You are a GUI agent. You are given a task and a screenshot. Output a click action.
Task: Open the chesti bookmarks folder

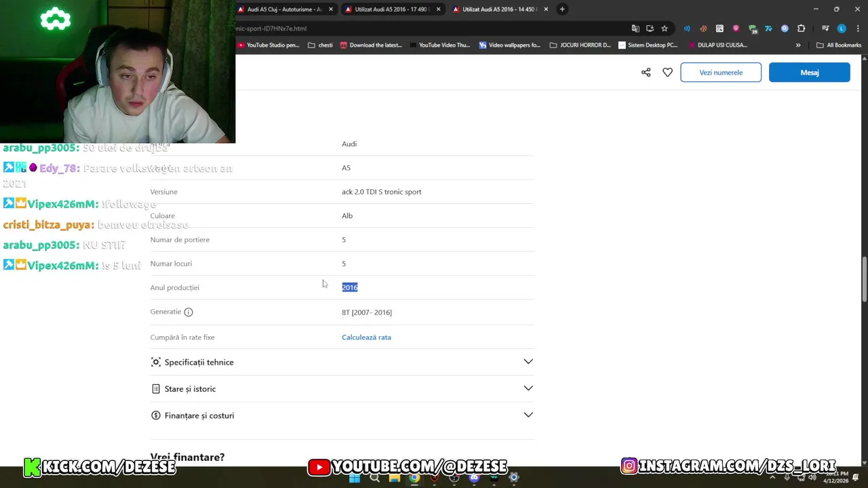point(320,45)
